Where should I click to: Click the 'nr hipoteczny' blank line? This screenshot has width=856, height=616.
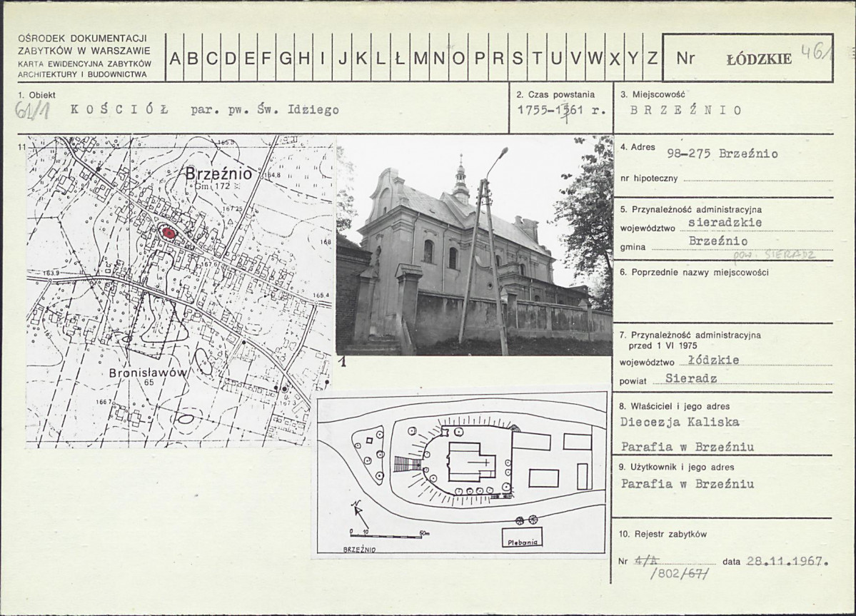tap(757, 178)
